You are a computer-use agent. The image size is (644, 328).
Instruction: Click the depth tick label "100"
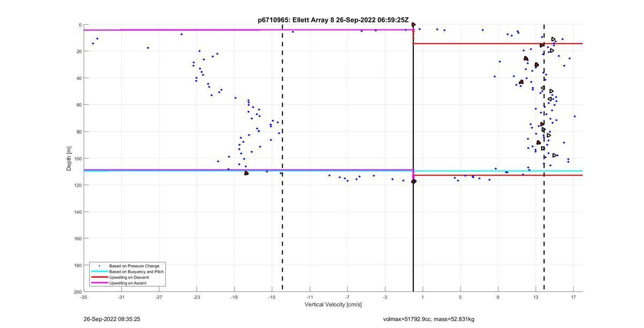(78, 158)
